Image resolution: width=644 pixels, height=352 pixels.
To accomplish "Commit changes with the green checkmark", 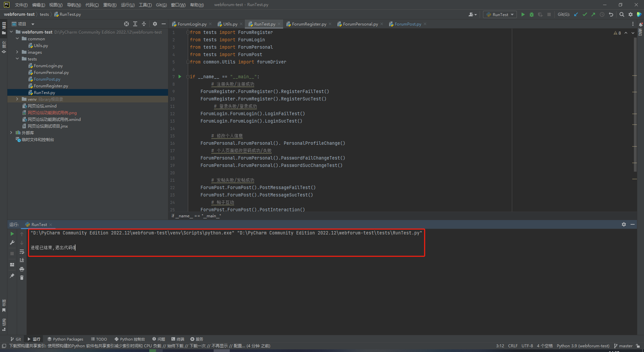I will (585, 14).
